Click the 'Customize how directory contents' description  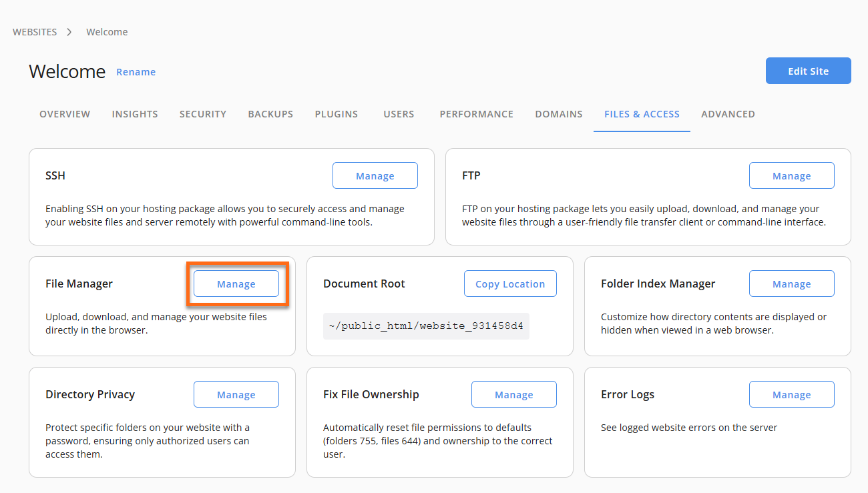pos(714,324)
